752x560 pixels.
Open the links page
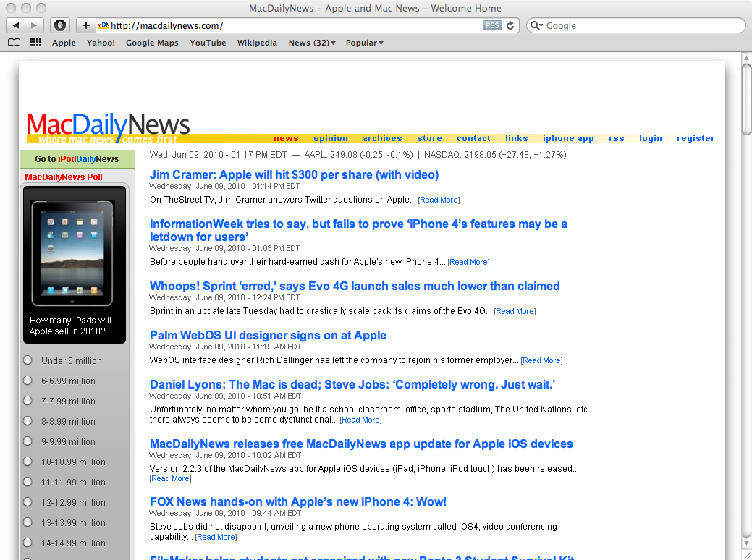[517, 138]
